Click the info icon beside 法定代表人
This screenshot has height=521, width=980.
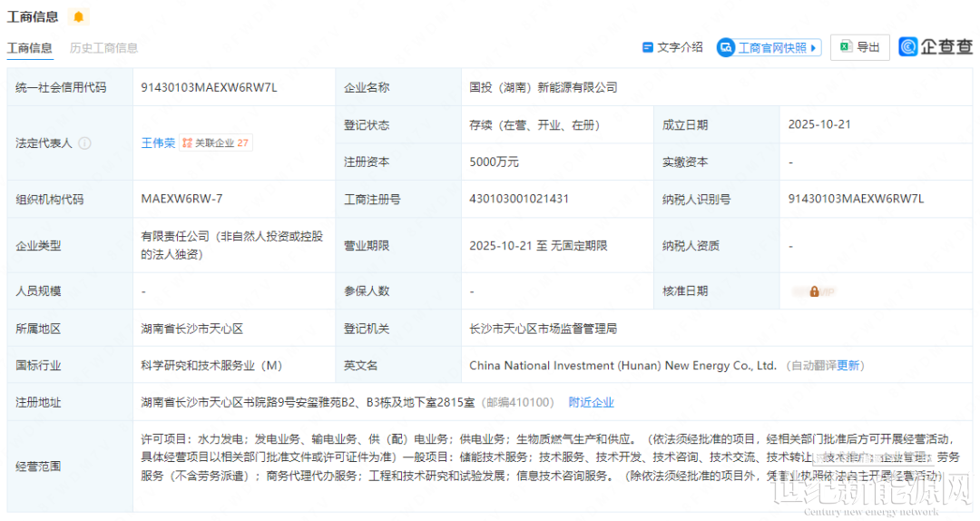84,143
